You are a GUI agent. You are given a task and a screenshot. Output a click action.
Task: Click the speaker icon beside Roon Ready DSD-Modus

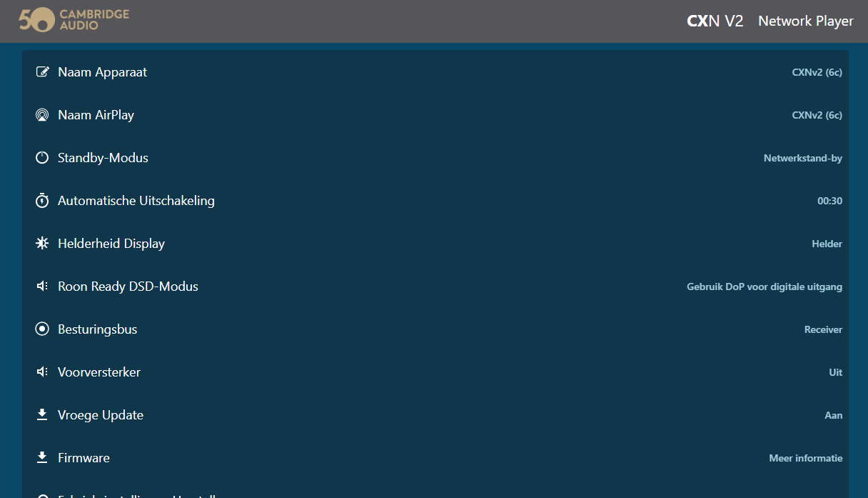click(42, 287)
